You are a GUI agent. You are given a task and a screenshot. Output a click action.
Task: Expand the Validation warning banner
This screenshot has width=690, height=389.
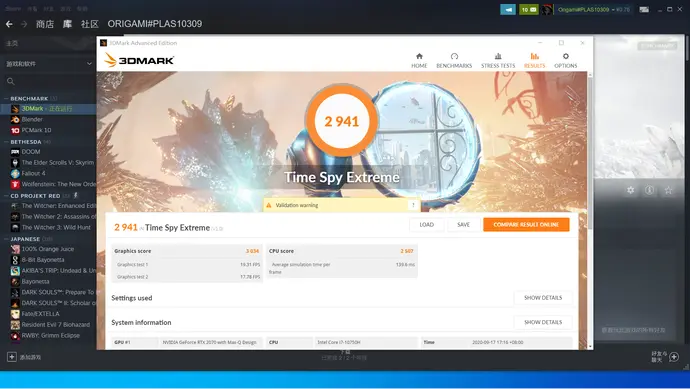point(413,205)
